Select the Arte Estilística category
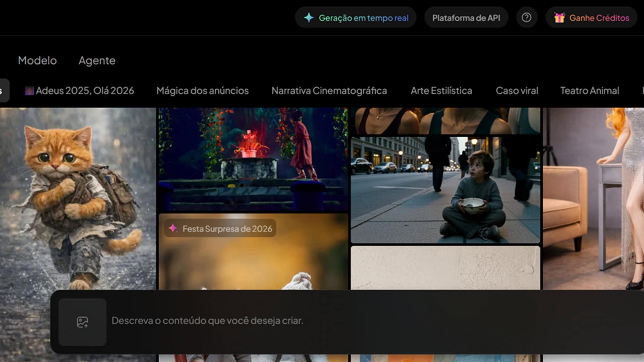 pos(441,91)
